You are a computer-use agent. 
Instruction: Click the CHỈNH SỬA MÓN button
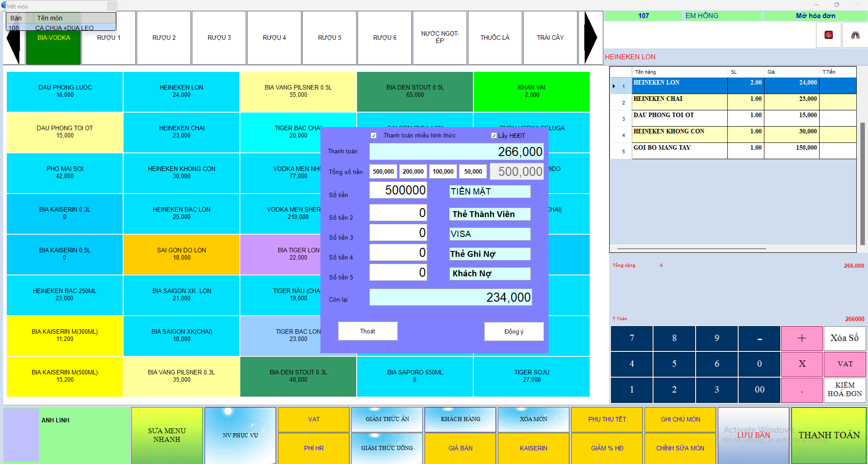[x=680, y=448]
